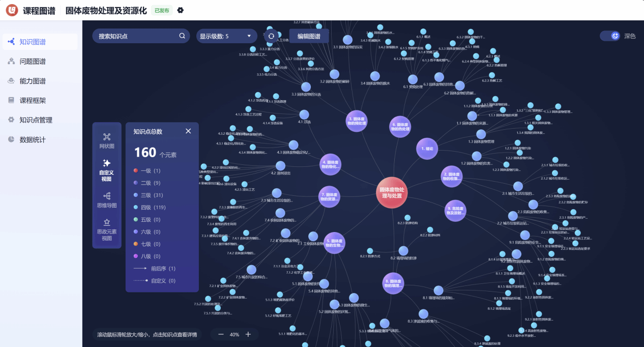Click node 8. 固体废物的填埋
The height and width of the screenshot is (347, 644).
pyautogui.click(x=393, y=284)
